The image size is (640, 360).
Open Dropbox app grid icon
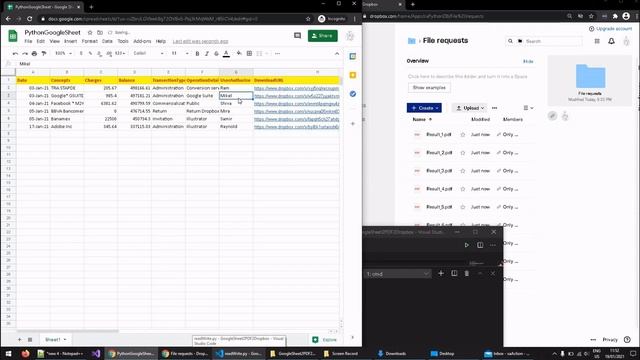[x=597, y=41]
